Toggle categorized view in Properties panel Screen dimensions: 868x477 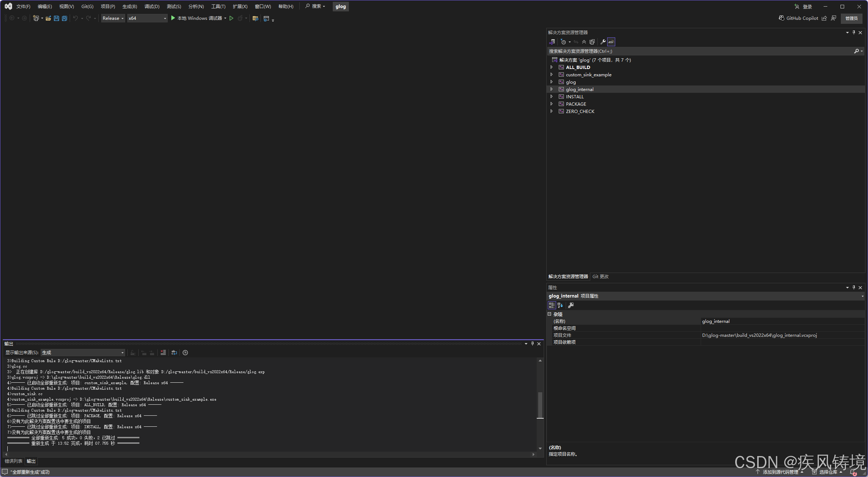coord(551,305)
